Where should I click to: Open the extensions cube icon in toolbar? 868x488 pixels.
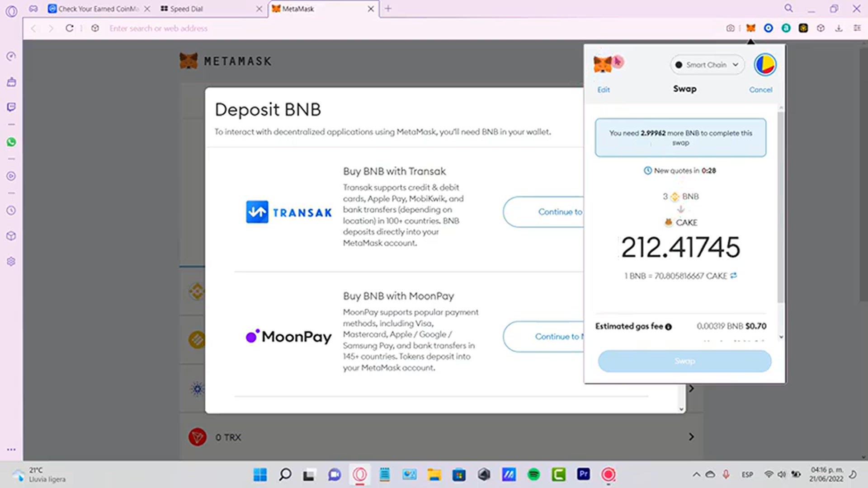click(821, 28)
